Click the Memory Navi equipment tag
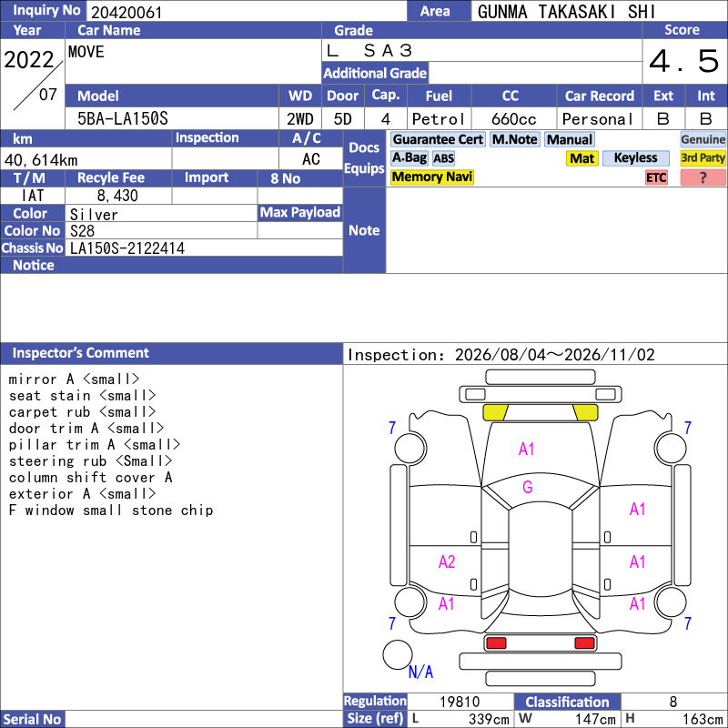The height and width of the screenshot is (728, 728). coord(431,177)
